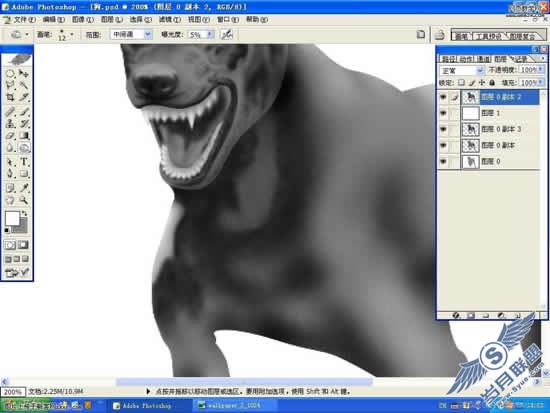Toggle visibility of 图层 0 layer
The width and height of the screenshot is (550, 413).
point(443,161)
